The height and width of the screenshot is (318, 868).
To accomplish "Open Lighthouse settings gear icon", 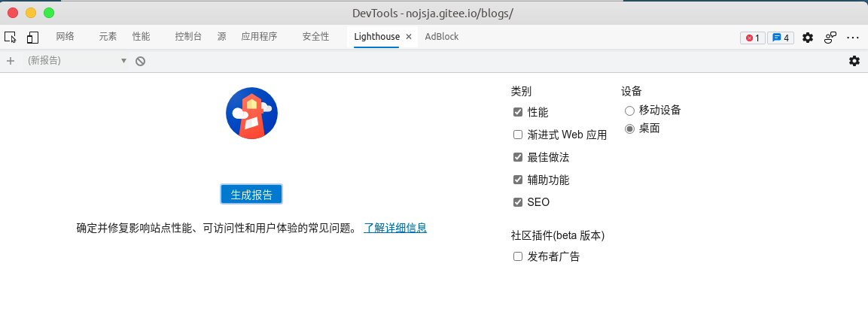I will click(854, 61).
